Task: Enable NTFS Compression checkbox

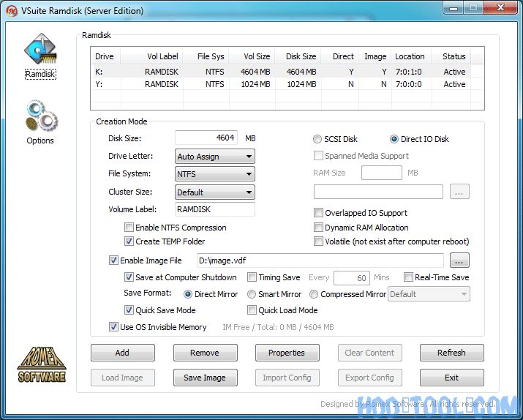Action: tap(129, 228)
